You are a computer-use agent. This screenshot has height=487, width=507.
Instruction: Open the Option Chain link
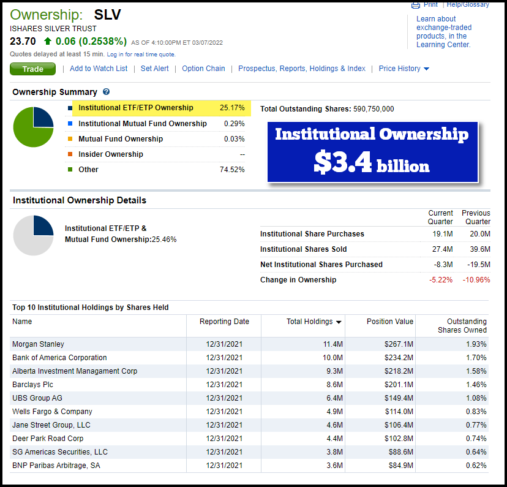coord(203,68)
